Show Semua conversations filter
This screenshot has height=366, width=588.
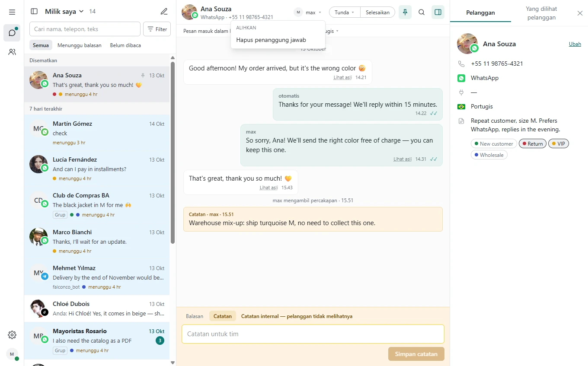(x=41, y=45)
